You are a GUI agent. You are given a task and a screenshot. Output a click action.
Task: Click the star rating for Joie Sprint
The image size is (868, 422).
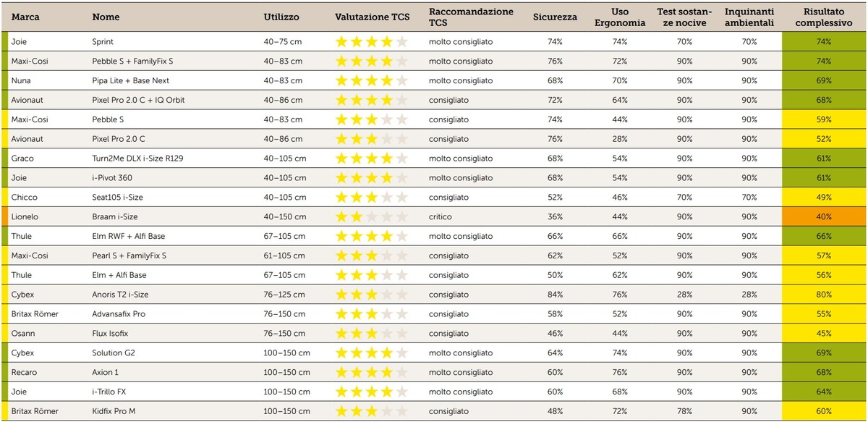(x=371, y=42)
